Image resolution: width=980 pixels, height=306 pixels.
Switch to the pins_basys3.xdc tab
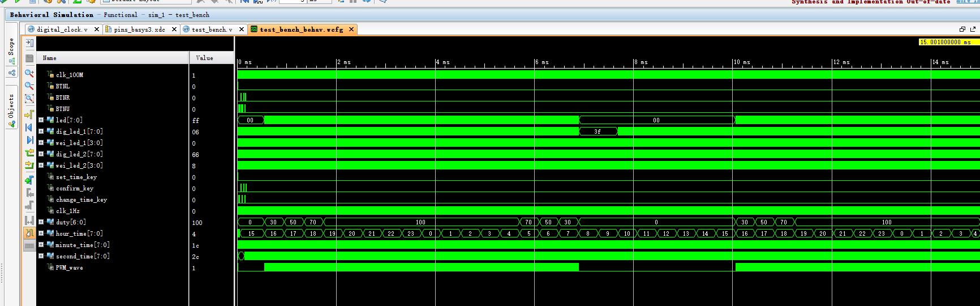[139, 29]
